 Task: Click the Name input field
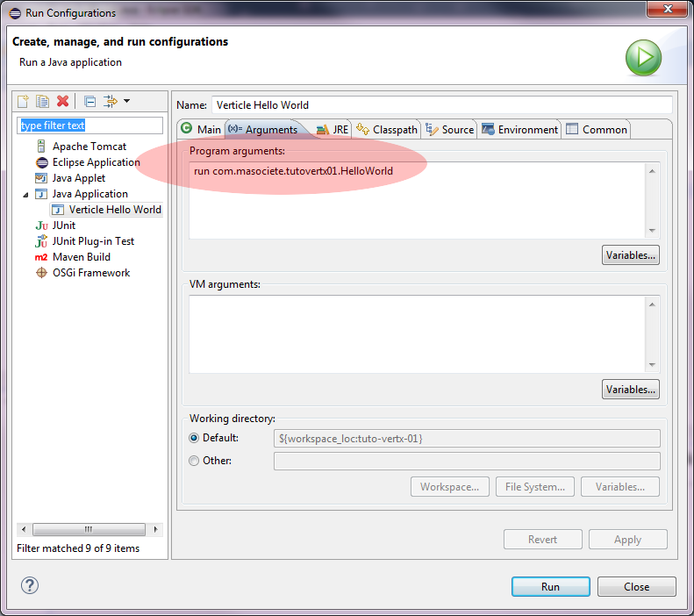click(441, 104)
